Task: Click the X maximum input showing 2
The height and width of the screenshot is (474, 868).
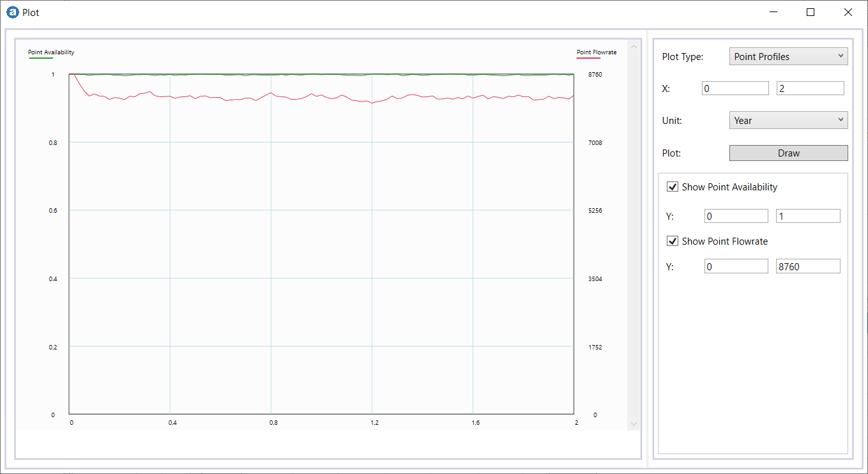Action: (x=810, y=88)
